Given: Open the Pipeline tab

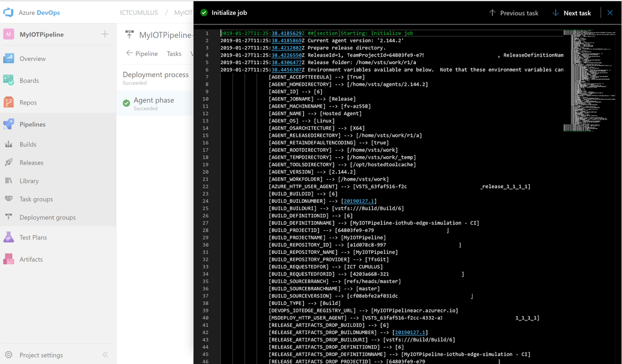Looking at the screenshot, I should (146, 54).
